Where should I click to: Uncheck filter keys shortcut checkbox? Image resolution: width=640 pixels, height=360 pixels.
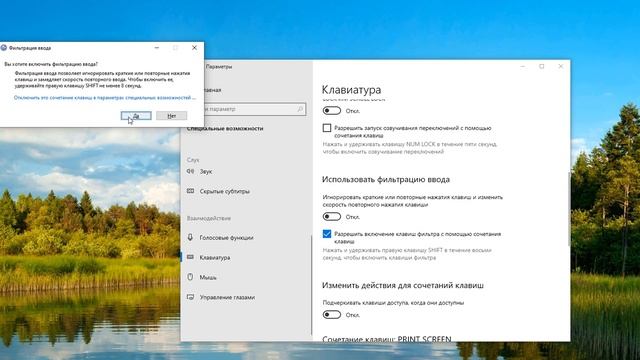pos(327,234)
